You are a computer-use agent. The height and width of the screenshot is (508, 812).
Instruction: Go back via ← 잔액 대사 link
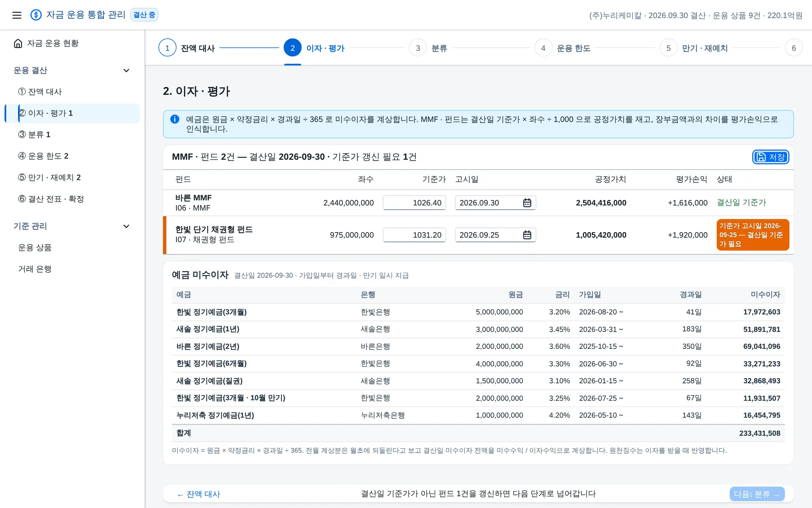click(x=198, y=494)
